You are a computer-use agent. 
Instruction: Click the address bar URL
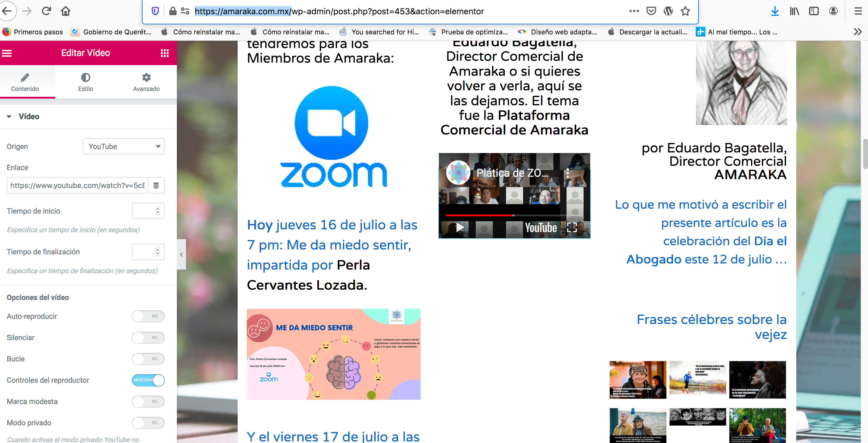339,11
